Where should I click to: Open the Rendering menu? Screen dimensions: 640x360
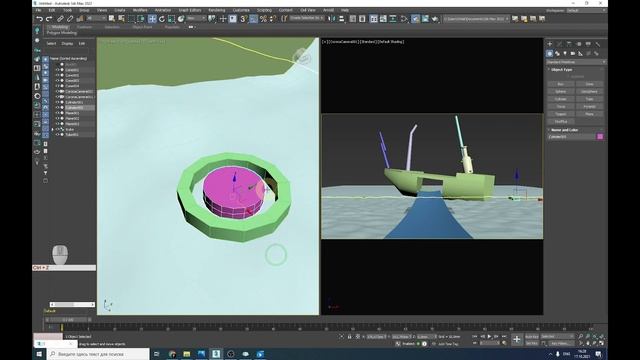pos(217,10)
